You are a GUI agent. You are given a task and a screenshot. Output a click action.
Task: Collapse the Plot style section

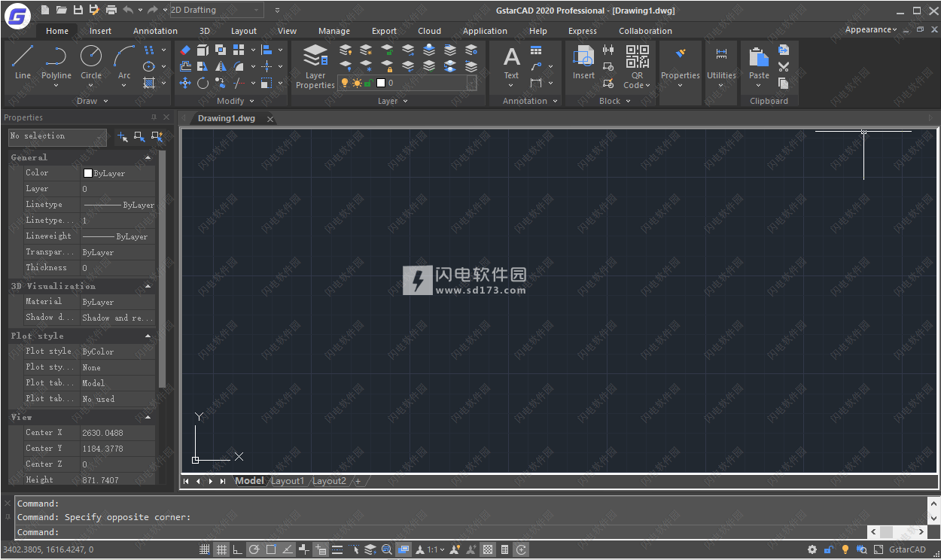pos(148,336)
